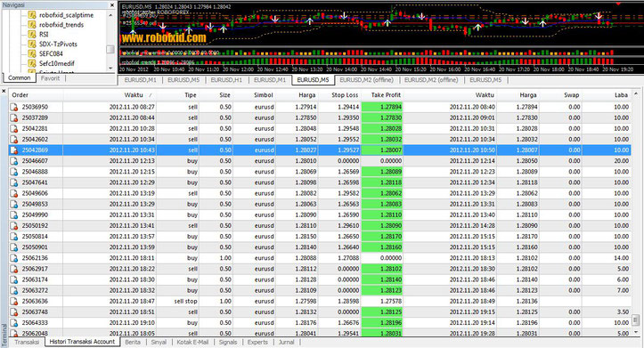This screenshot has width=644, height=348.
Task: Switch to Favorit tab in Navigator
Action: tap(50, 78)
